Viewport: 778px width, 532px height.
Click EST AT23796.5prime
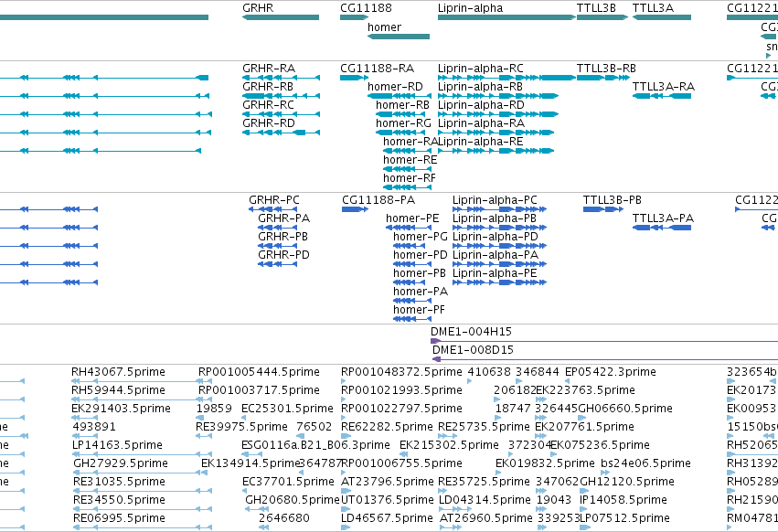click(387, 482)
